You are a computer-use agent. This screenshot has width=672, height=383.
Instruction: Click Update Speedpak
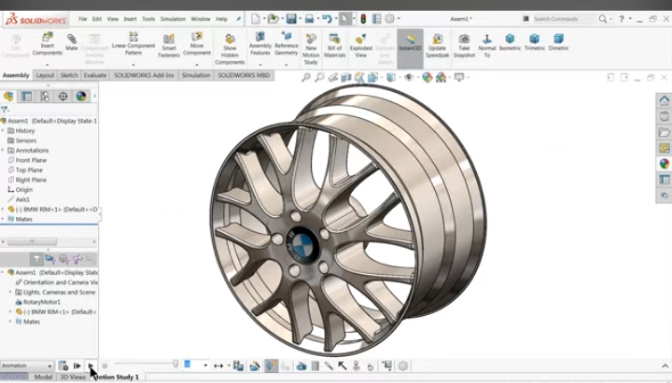(437, 46)
